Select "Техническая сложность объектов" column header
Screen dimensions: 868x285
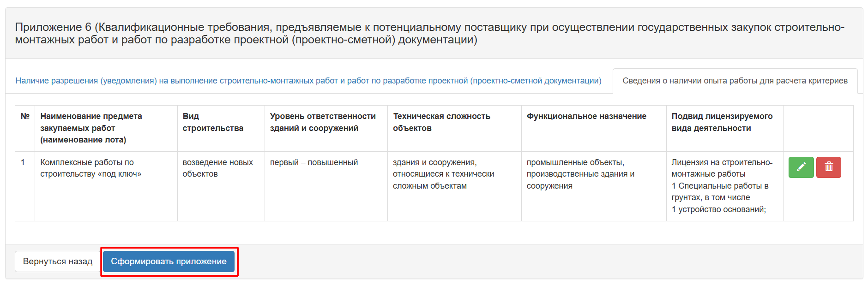pos(441,122)
